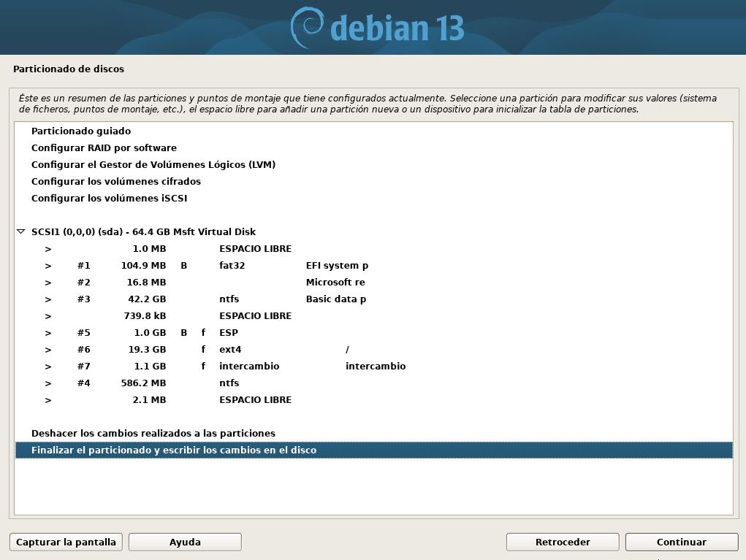Select the 2.1 MB ESPACIO LIBRE row

[x=373, y=400]
